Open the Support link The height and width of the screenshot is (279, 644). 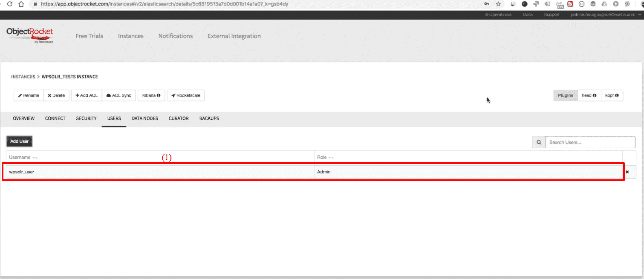tap(552, 14)
